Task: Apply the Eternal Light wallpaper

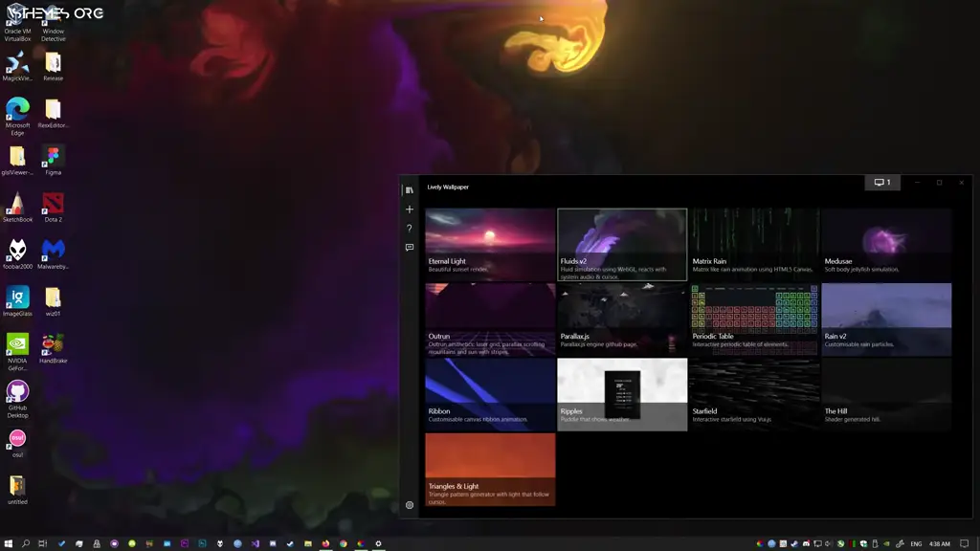Action: pos(490,243)
